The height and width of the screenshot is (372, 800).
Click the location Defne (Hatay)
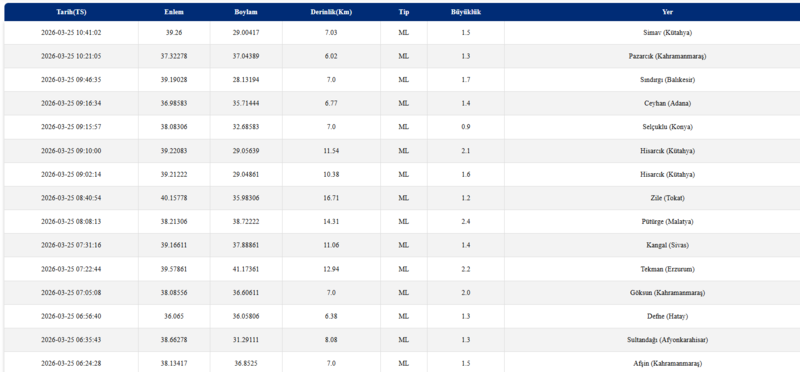(667, 316)
